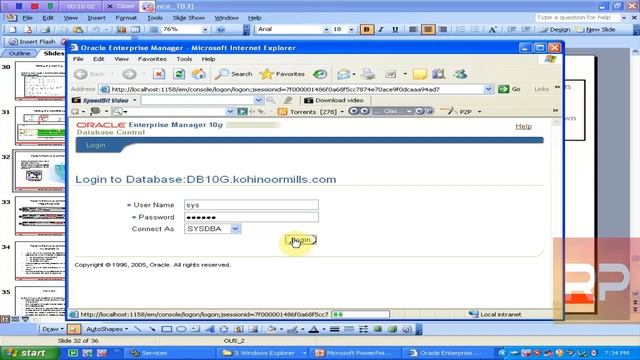Expand the address bar URL dropdown
This screenshot has height=360, width=640.
pyautogui.click(x=488, y=89)
